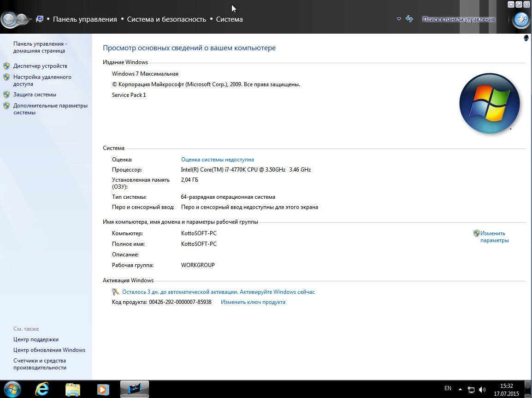Click Изменить ключ продукта link

[253, 302]
